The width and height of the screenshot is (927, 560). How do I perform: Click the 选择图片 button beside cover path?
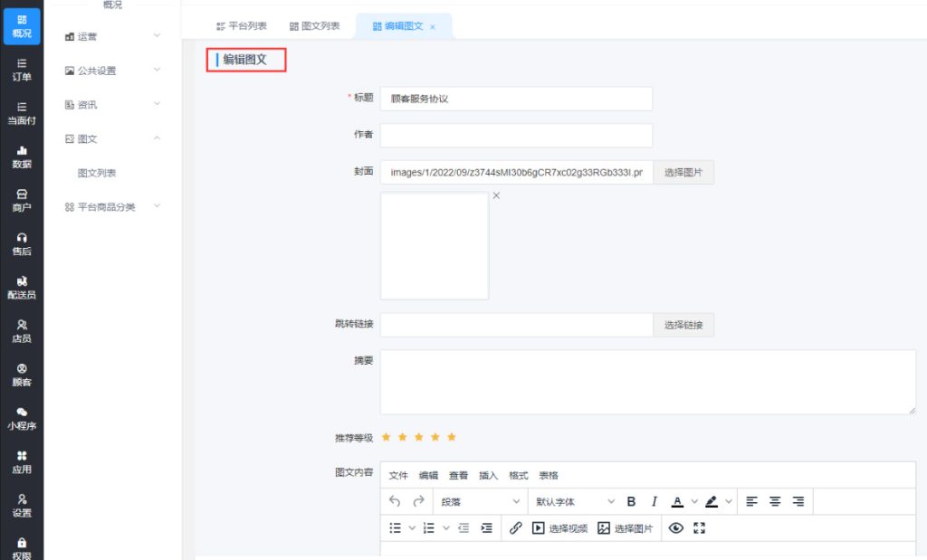(x=683, y=172)
